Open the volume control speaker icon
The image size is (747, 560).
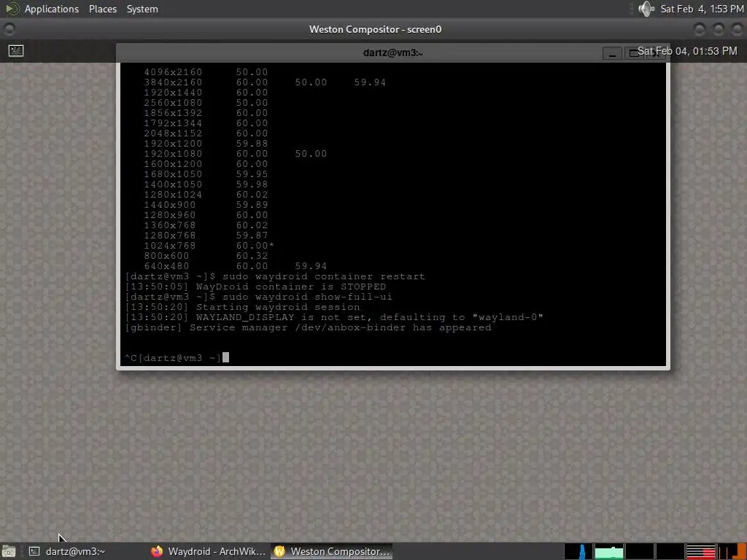(x=646, y=9)
